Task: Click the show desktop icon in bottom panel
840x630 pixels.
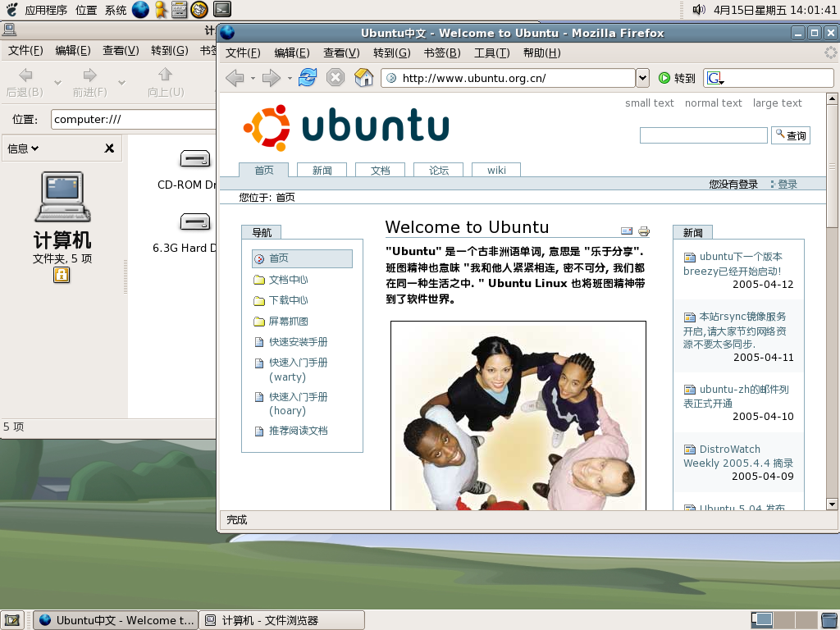Action: tap(11, 620)
